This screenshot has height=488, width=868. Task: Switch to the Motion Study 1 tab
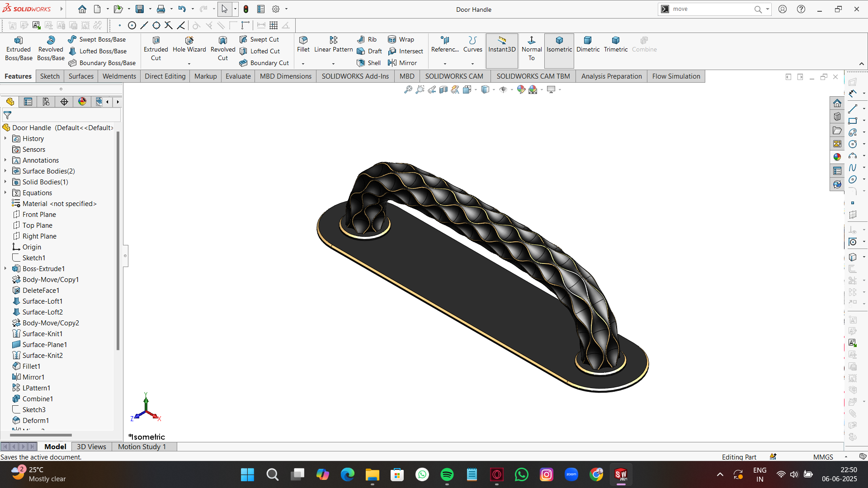[x=142, y=447]
